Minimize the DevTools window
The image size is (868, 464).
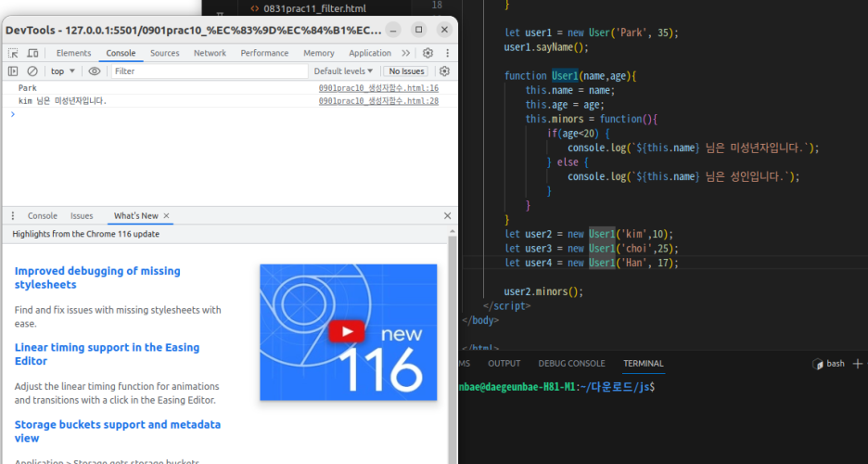coord(393,30)
